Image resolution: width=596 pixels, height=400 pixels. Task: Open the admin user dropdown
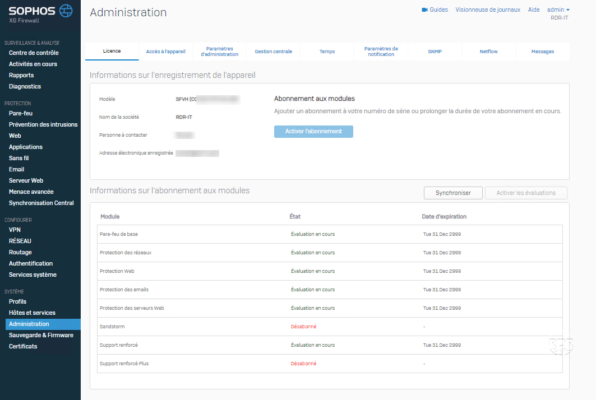558,10
